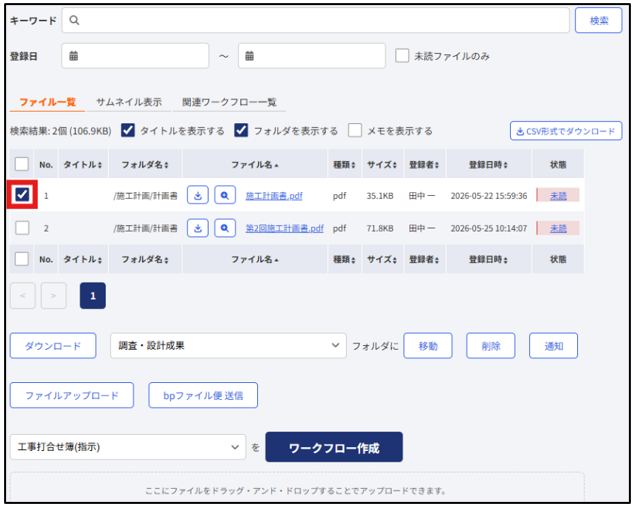This screenshot has width=634, height=509.
Task: Sort by サイズ in top header
Action: click(382, 165)
